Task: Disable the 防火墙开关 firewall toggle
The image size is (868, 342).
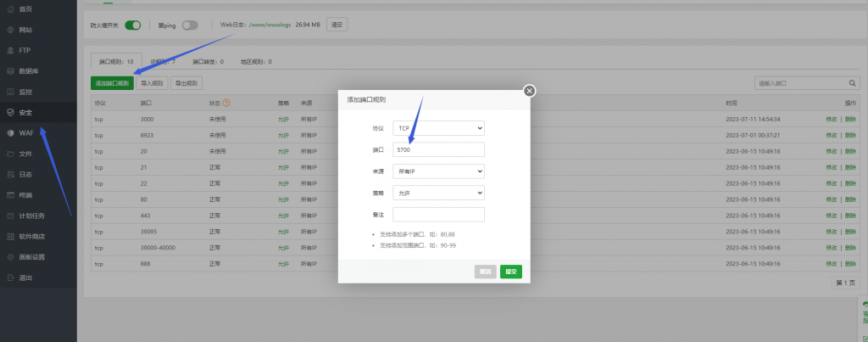Action: pyautogui.click(x=133, y=25)
